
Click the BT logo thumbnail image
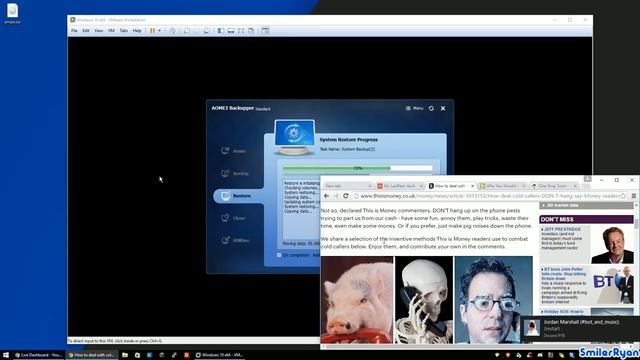pyautogui.click(x=612, y=286)
